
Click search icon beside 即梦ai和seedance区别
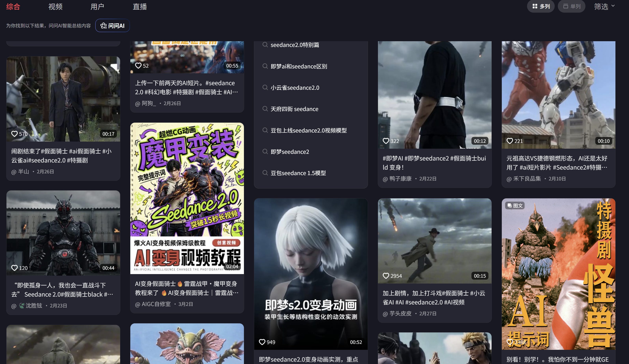pos(265,66)
